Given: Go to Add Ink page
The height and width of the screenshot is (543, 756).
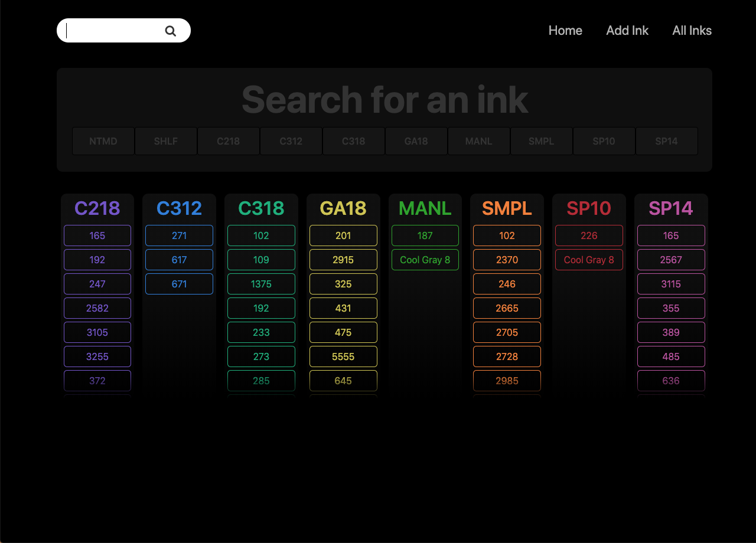Looking at the screenshot, I should [627, 31].
